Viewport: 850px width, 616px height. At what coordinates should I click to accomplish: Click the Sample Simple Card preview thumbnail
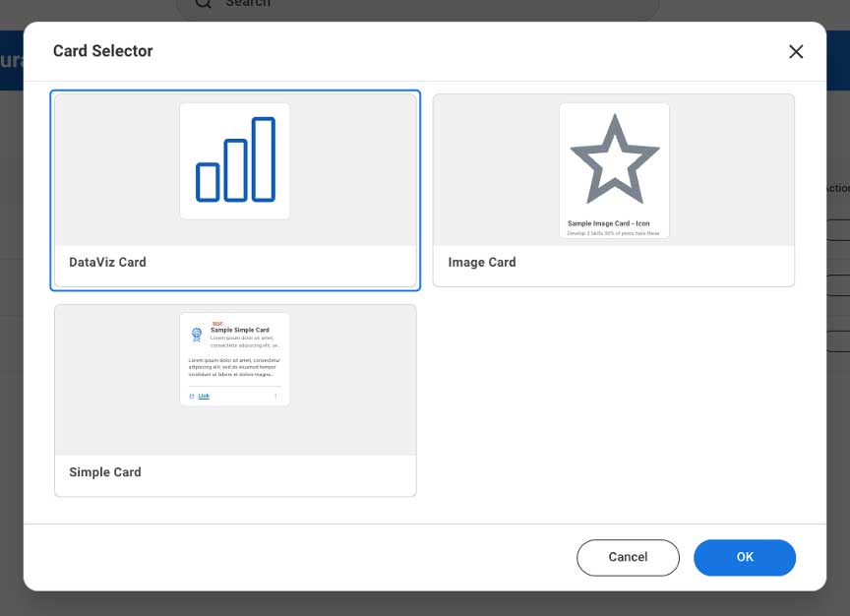tap(234, 359)
